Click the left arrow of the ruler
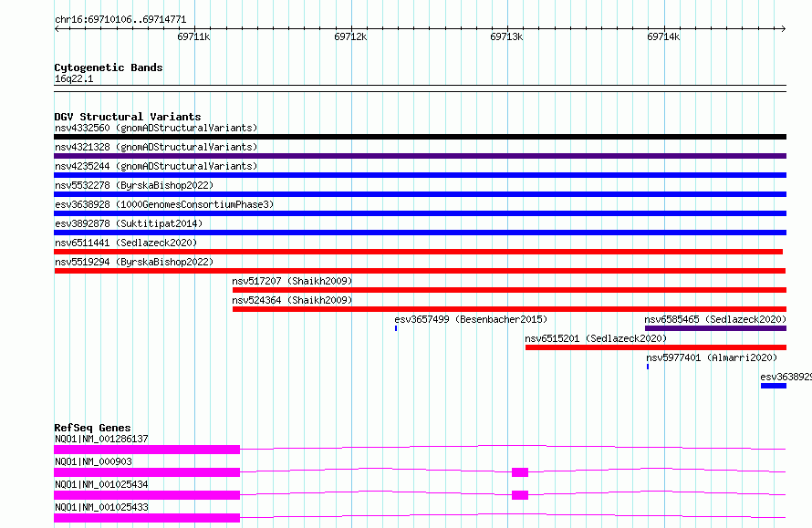 click(x=57, y=29)
